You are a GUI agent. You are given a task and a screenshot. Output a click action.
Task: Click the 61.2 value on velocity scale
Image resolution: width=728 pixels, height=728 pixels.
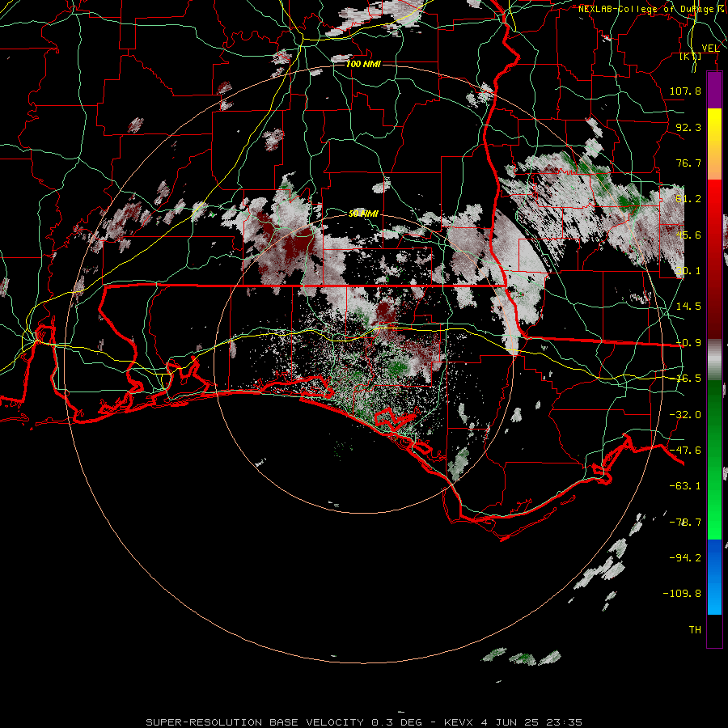click(688, 199)
